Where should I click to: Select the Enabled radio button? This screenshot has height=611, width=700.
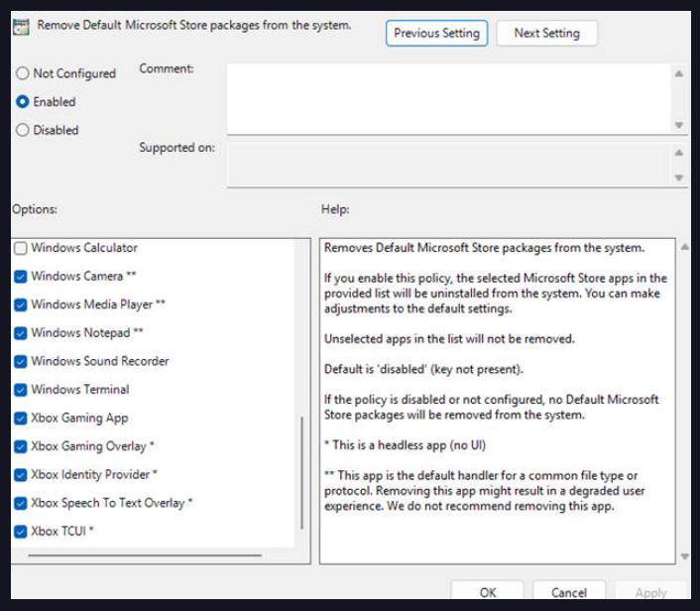coord(23,102)
